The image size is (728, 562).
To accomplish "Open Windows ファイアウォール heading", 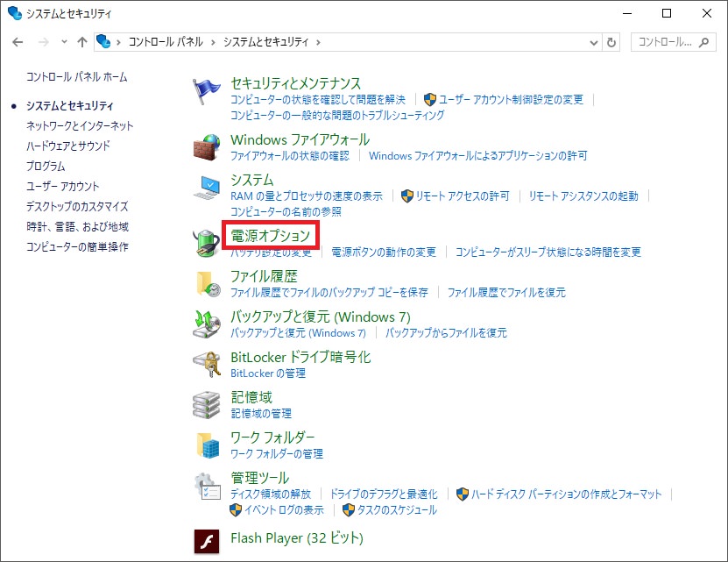I will tap(300, 139).
